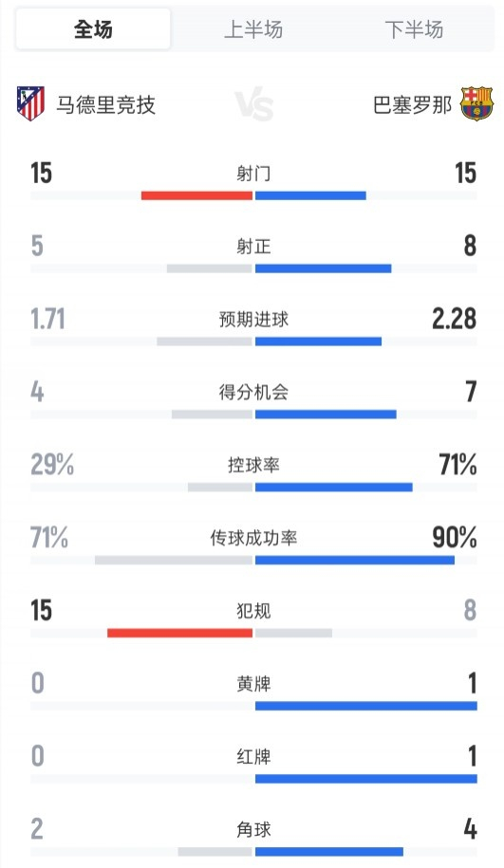Open the 上半场 tab

(x=253, y=28)
